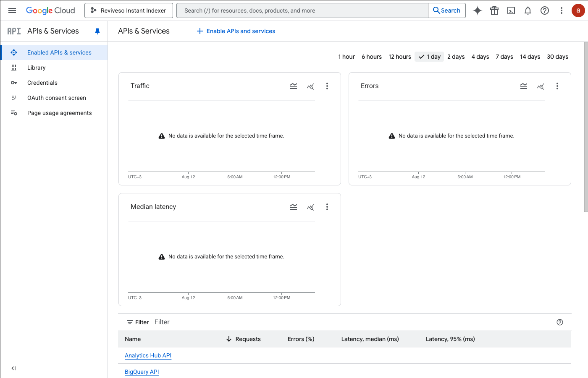Screen dimensions: 588x378
Task: Click the table filter help icon
Action: tap(560, 322)
